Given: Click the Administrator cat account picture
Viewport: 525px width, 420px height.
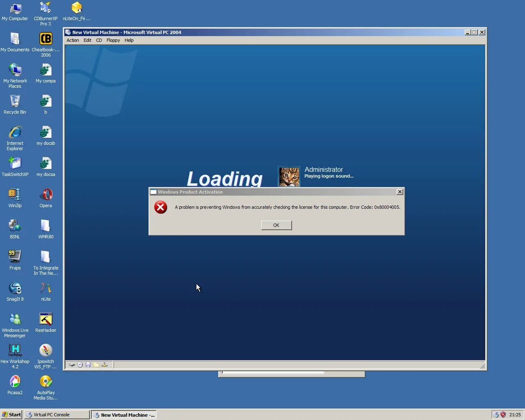Looking at the screenshot, I should pos(289,177).
